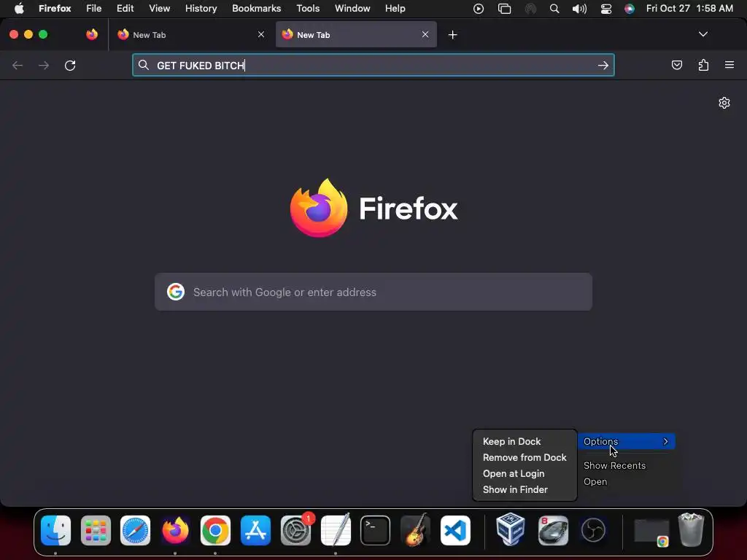Open System Settings from the Dock
The height and width of the screenshot is (560, 747).
[x=295, y=530]
